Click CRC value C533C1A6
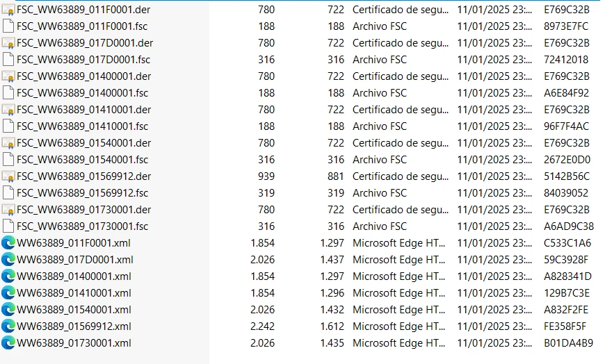 [567, 243]
